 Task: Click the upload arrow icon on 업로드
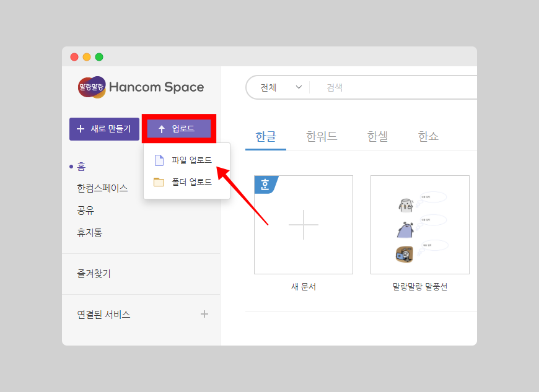pos(162,129)
